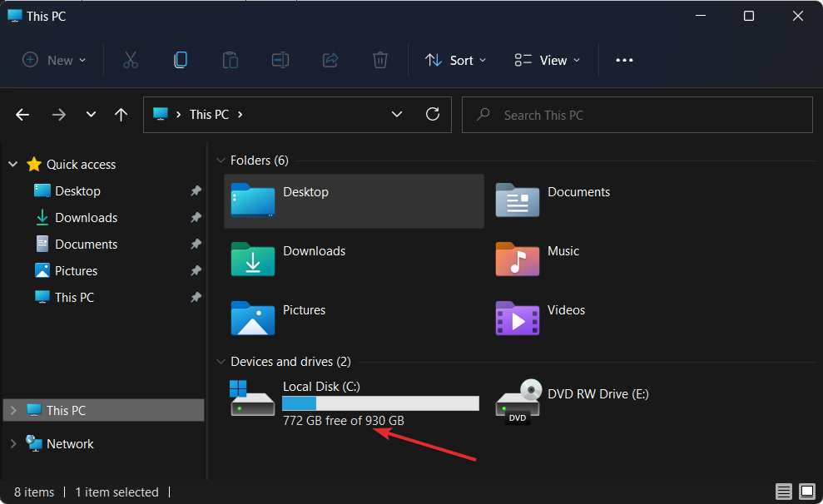The width and height of the screenshot is (823, 504).
Task: Click the Copy icon
Action: pos(180,60)
